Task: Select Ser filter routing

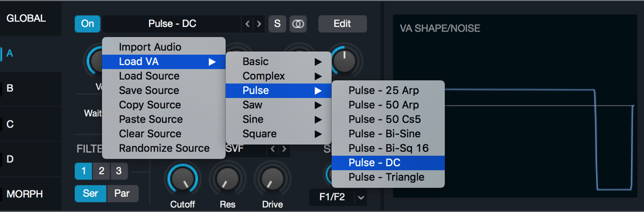Action: point(90,194)
